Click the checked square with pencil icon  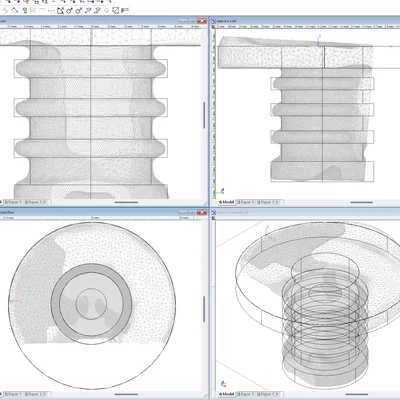pyautogui.click(x=115, y=11)
